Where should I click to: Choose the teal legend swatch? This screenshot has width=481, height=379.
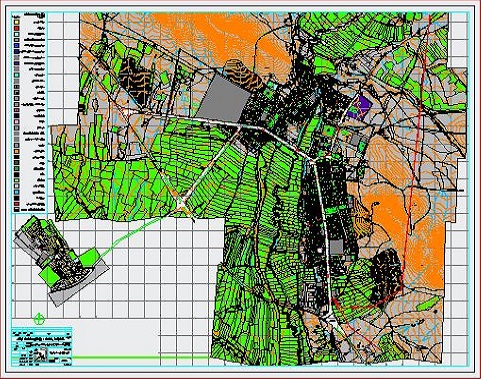[17, 75]
